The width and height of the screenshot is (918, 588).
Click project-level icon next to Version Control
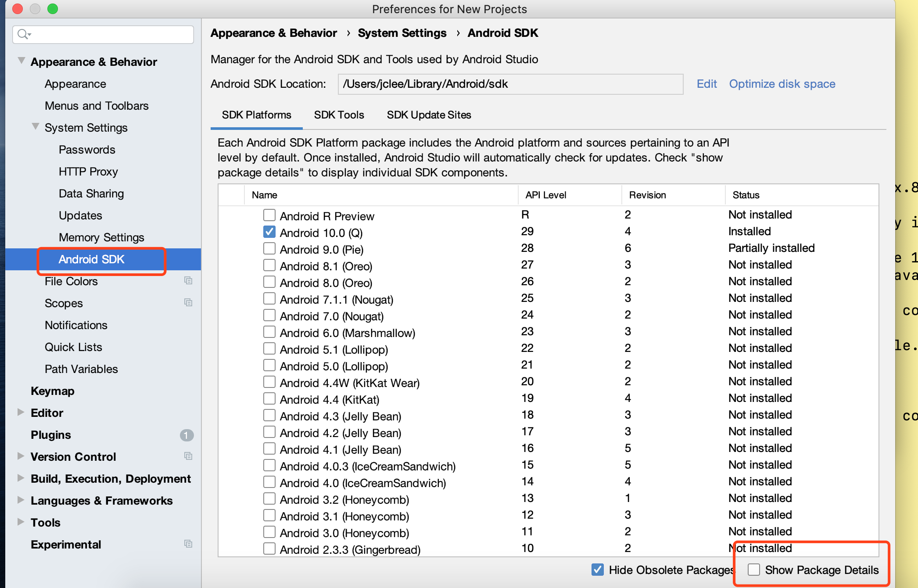point(188,456)
